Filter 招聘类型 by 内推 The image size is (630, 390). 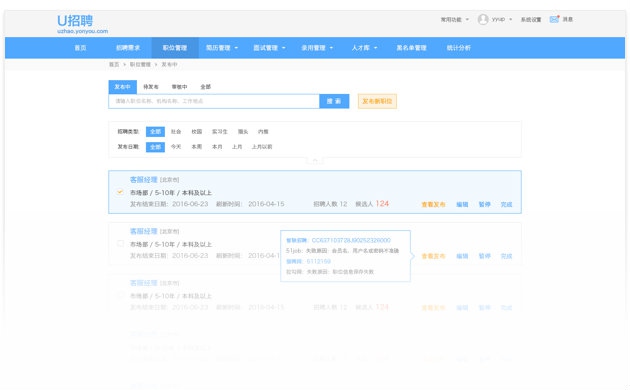(263, 132)
